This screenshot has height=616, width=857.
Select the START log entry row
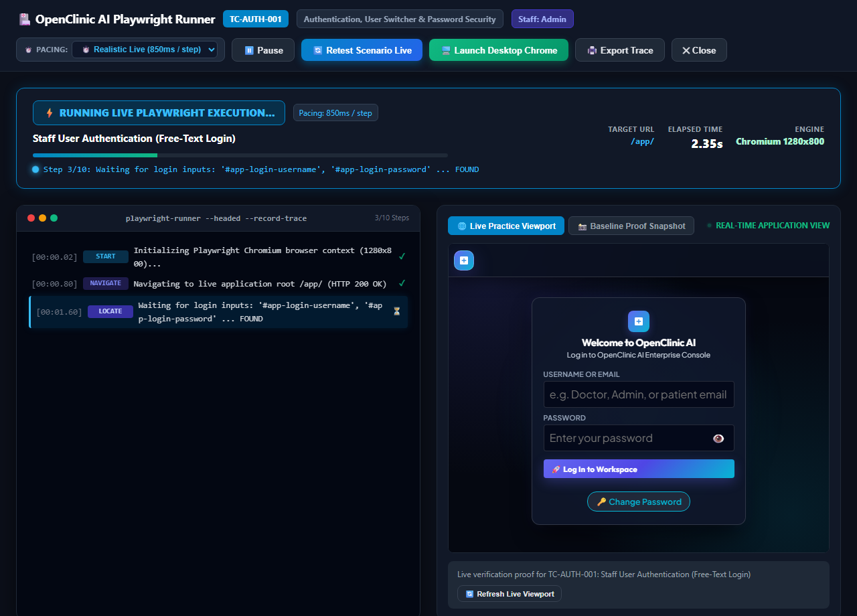(218, 257)
